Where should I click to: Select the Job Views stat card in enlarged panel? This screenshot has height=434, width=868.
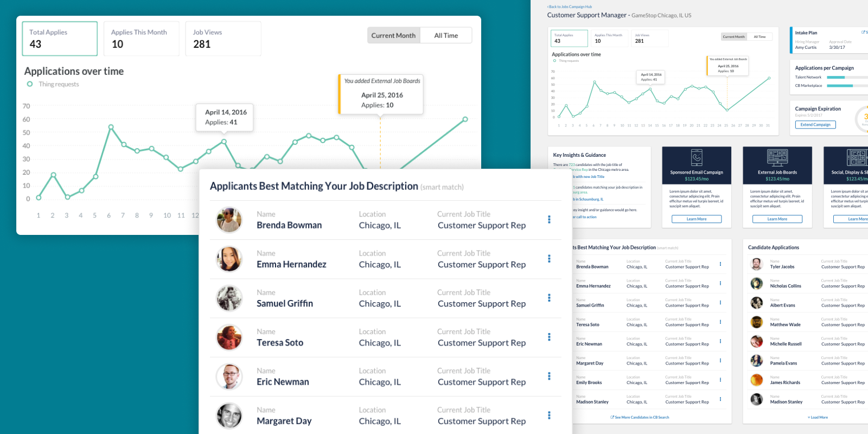(x=223, y=39)
